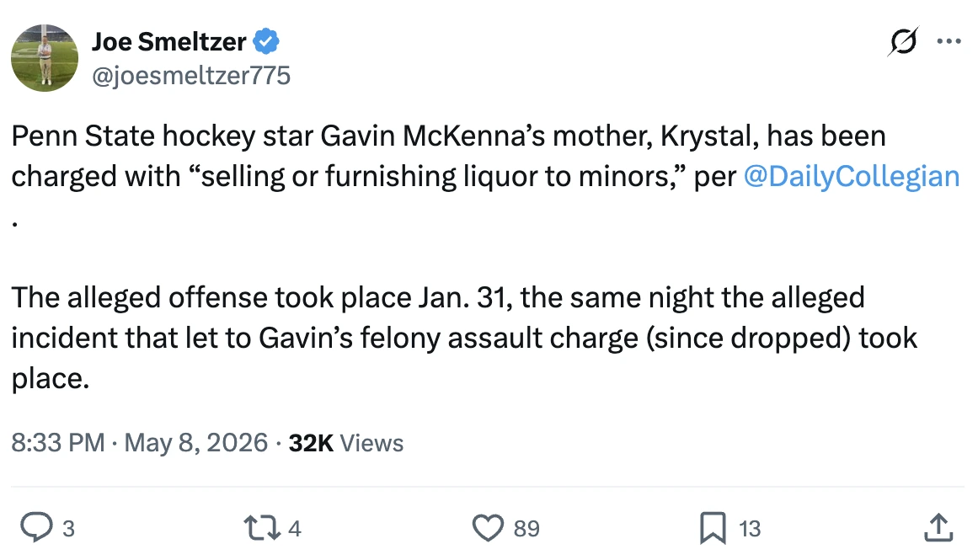Like the tweet with heart icon
This screenshot has height=560, width=978.
click(x=488, y=527)
